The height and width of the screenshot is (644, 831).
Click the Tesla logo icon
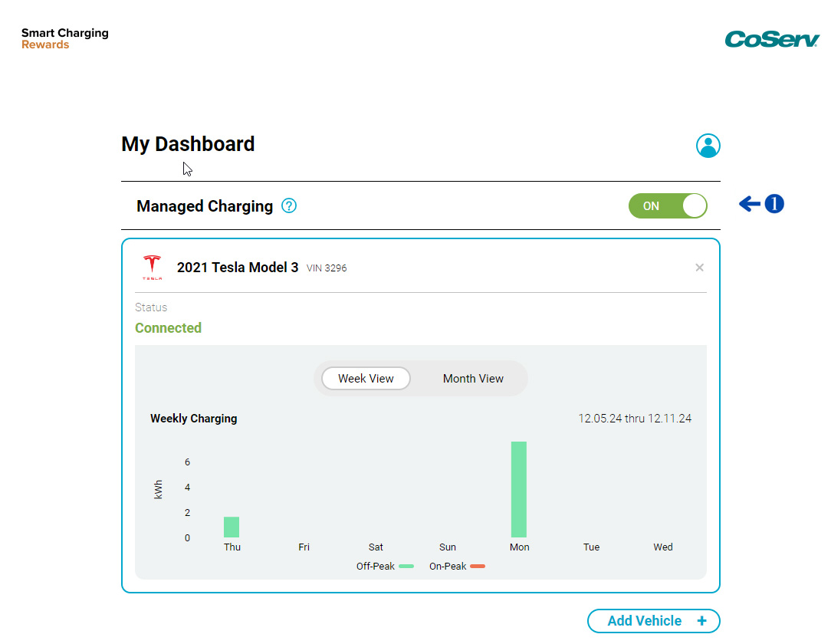152,267
